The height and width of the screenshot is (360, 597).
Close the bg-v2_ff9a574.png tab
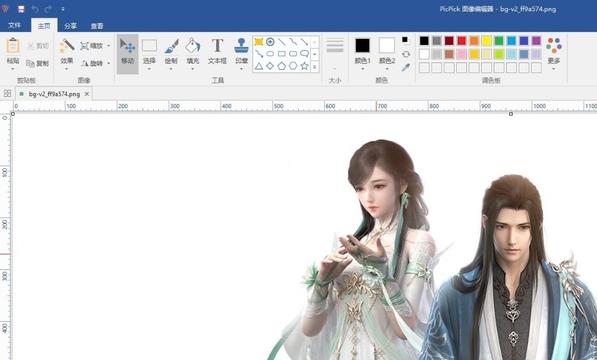pyautogui.click(x=87, y=94)
